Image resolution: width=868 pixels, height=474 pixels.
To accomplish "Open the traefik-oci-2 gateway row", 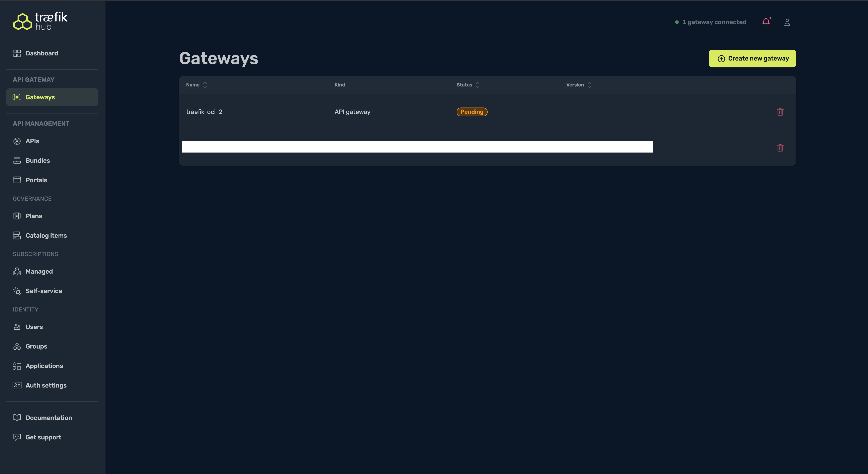I will [x=204, y=112].
